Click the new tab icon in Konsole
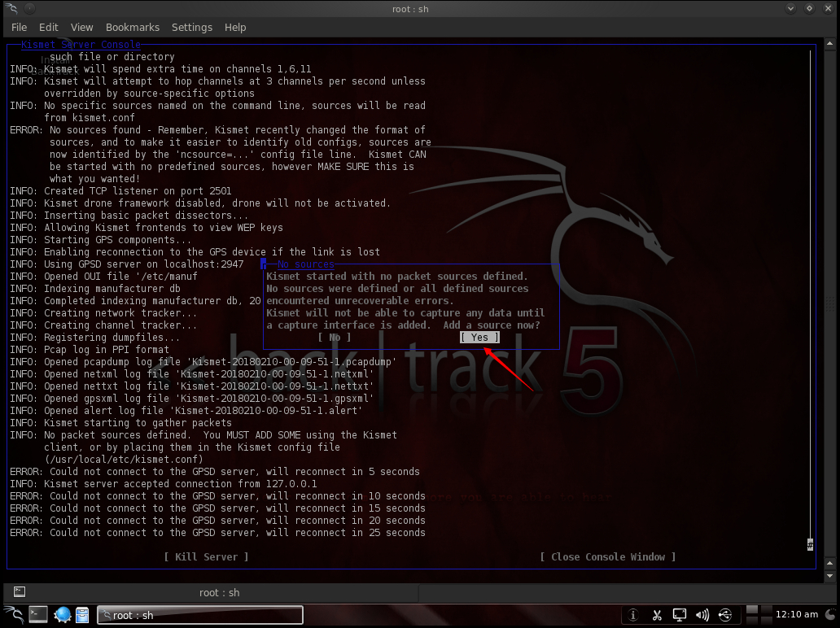Image resolution: width=840 pixels, height=628 pixels. pyautogui.click(x=20, y=591)
